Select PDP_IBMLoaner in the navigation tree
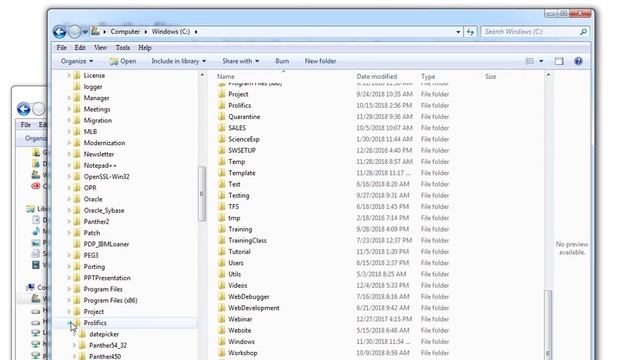The image size is (640, 360). click(107, 244)
